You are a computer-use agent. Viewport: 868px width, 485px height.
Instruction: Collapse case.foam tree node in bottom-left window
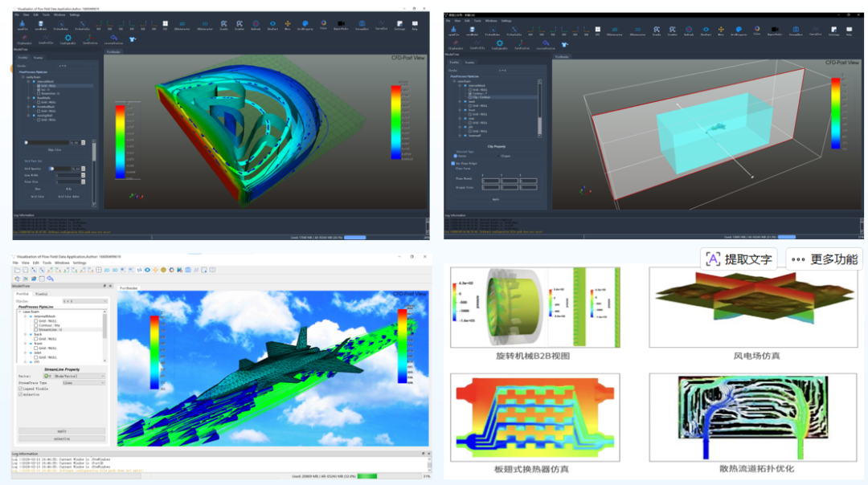tap(19, 312)
